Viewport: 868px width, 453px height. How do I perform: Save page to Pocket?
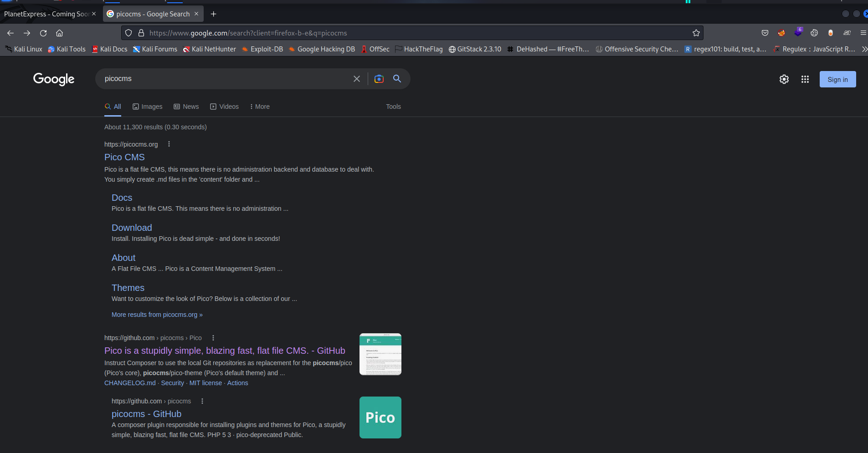click(x=765, y=33)
